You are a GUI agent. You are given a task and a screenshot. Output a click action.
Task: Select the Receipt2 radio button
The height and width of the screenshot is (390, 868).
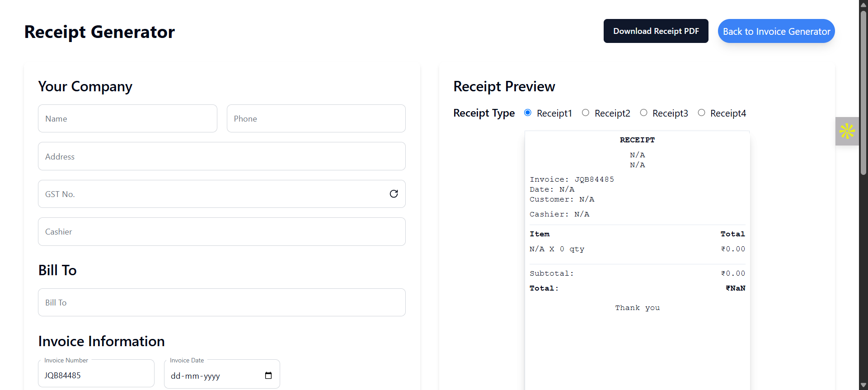[586, 113]
